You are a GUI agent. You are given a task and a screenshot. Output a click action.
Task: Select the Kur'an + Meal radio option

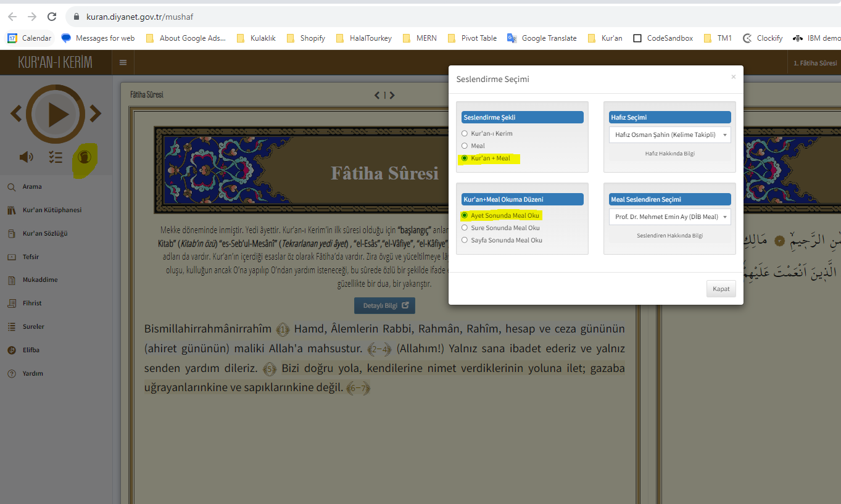(x=465, y=158)
